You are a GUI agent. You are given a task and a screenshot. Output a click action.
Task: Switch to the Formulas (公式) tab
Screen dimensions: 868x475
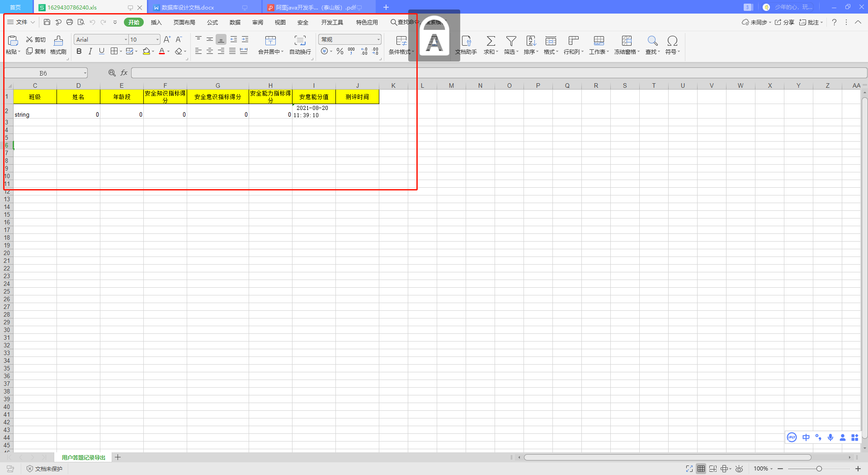click(x=212, y=22)
